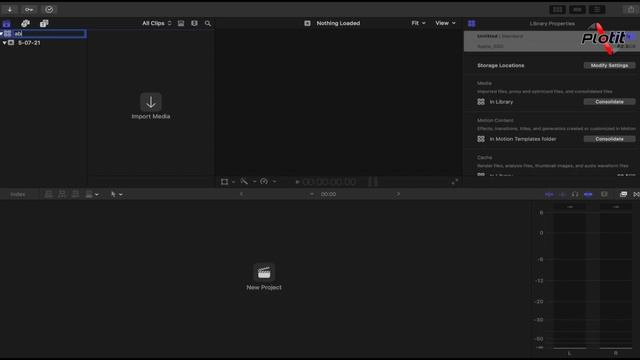Open the Fit zoom dropdown
640x360 pixels.
(x=418, y=23)
